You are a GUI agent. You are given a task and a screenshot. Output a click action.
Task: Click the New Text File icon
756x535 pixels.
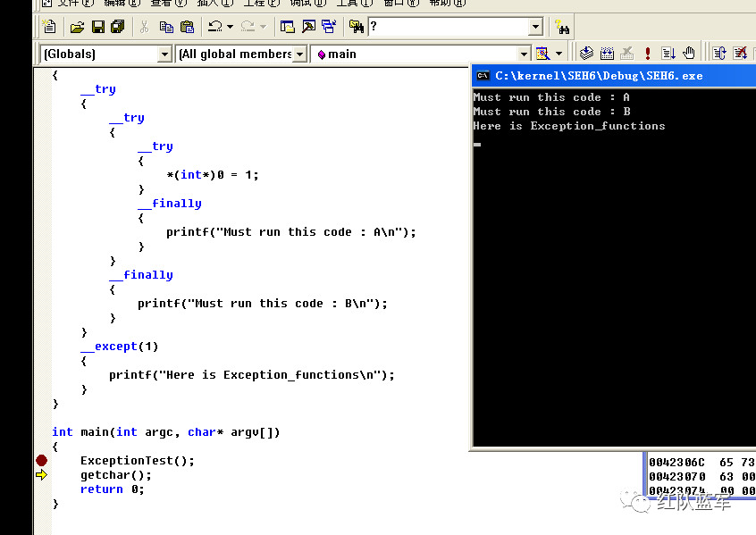click(x=49, y=27)
